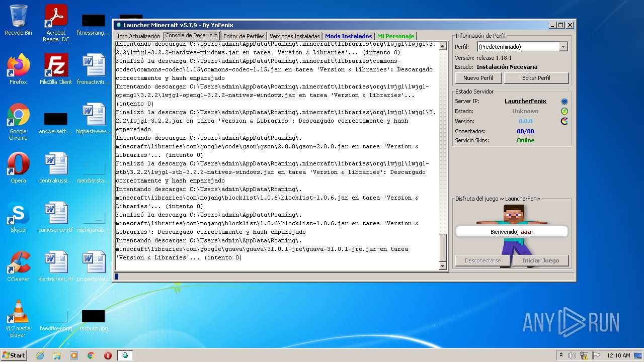This screenshot has width=644, height=362.
Task: Open answerseff file on desktop
Action: (x=56, y=123)
